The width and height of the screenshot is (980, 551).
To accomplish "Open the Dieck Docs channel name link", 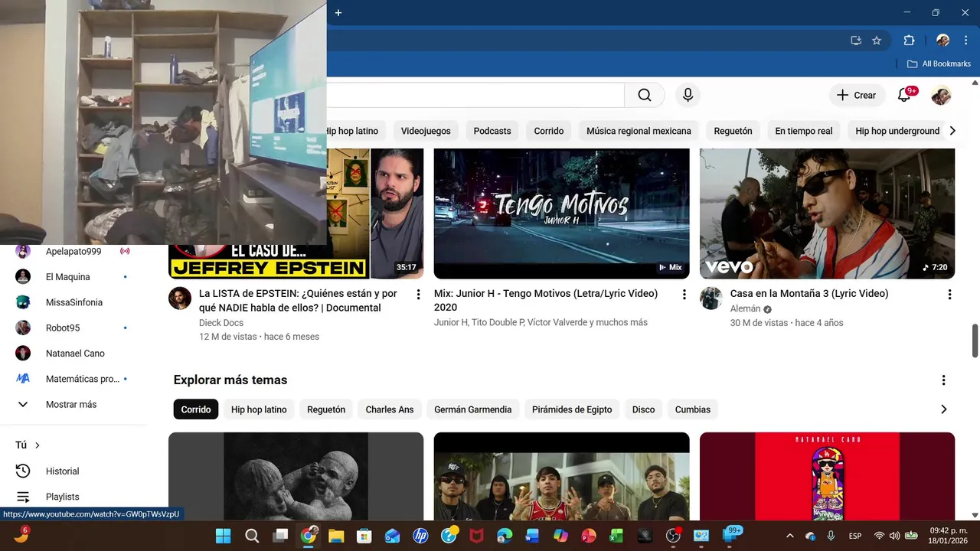I will pos(221,322).
